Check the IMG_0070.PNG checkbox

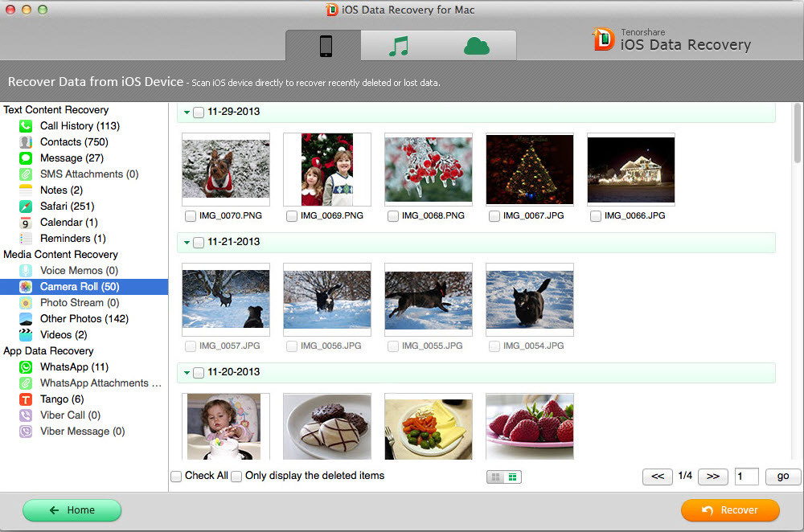[190, 216]
